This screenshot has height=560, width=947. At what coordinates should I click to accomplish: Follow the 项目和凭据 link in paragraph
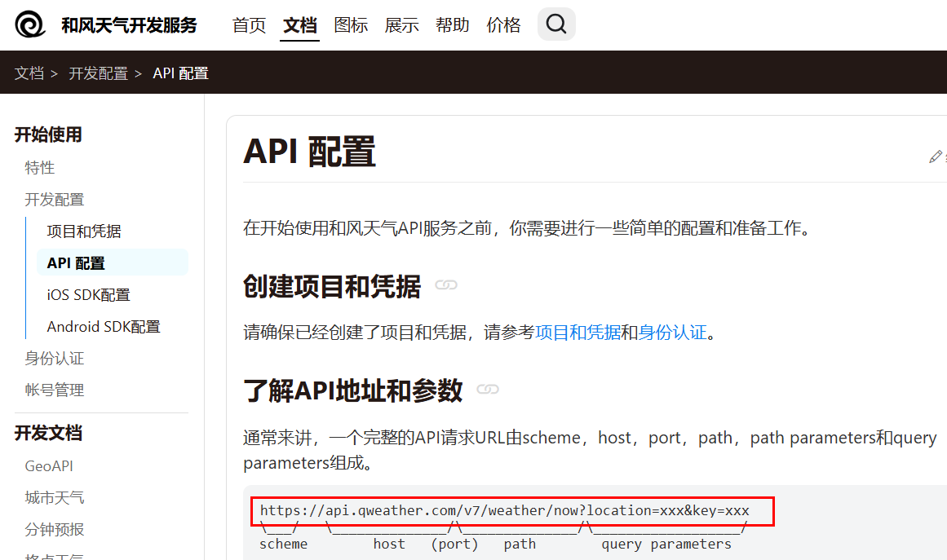(578, 333)
